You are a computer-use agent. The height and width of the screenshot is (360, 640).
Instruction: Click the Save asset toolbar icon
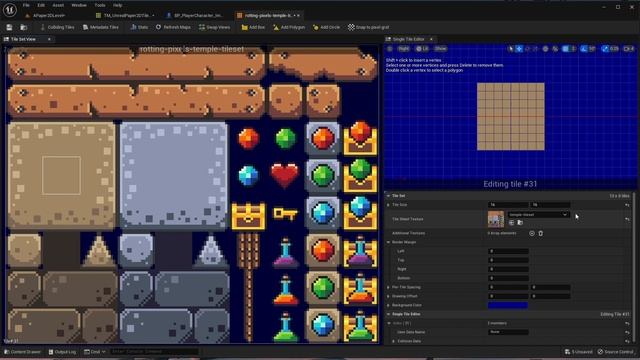tap(9, 27)
